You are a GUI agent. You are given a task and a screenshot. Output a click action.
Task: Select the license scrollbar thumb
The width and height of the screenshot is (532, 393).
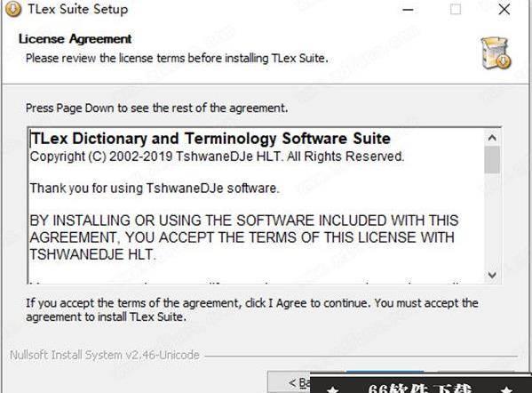[x=492, y=160]
